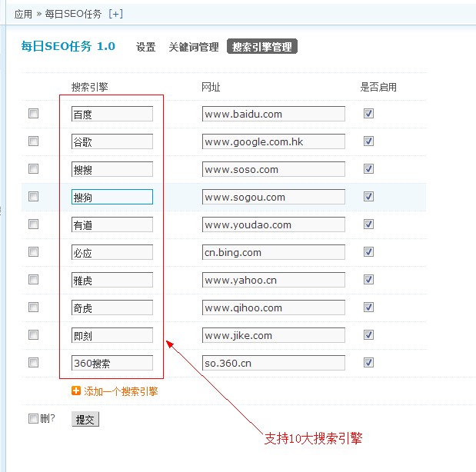Click the 是否启用 column header
This screenshot has height=472, width=476.
[x=378, y=88]
